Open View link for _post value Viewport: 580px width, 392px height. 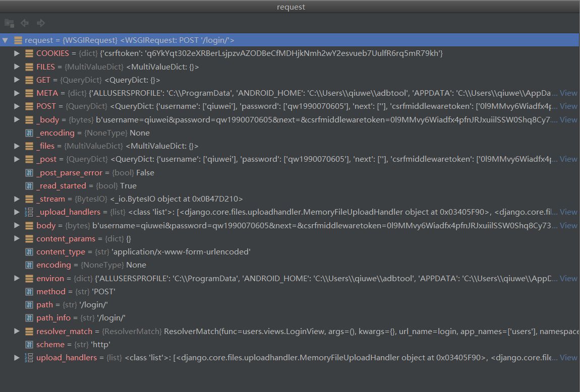[x=568, y=159]
